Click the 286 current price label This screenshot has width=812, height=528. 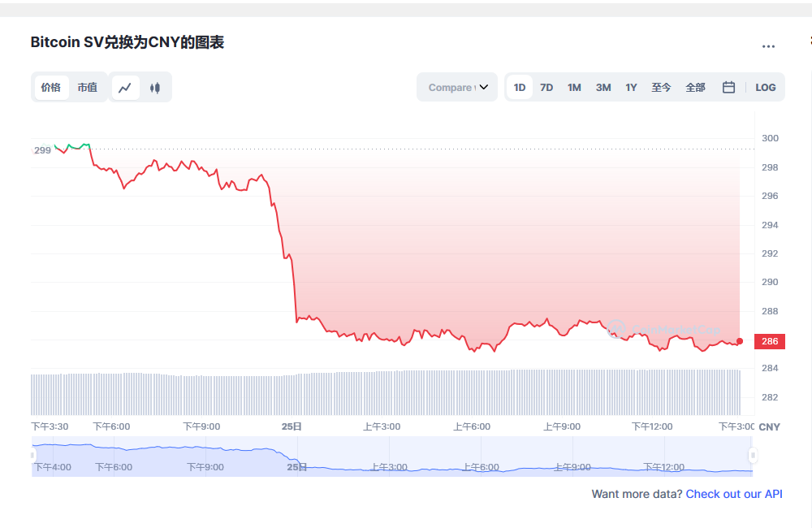770,341
